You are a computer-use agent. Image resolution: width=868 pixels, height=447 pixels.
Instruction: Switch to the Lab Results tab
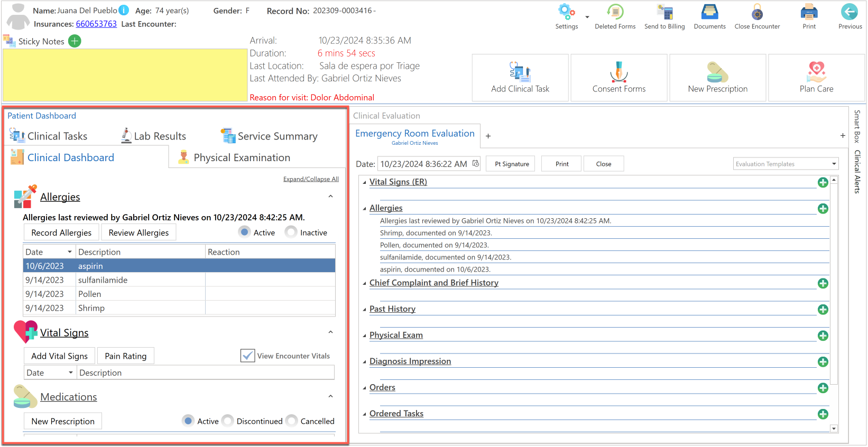(x=154, y=136)
